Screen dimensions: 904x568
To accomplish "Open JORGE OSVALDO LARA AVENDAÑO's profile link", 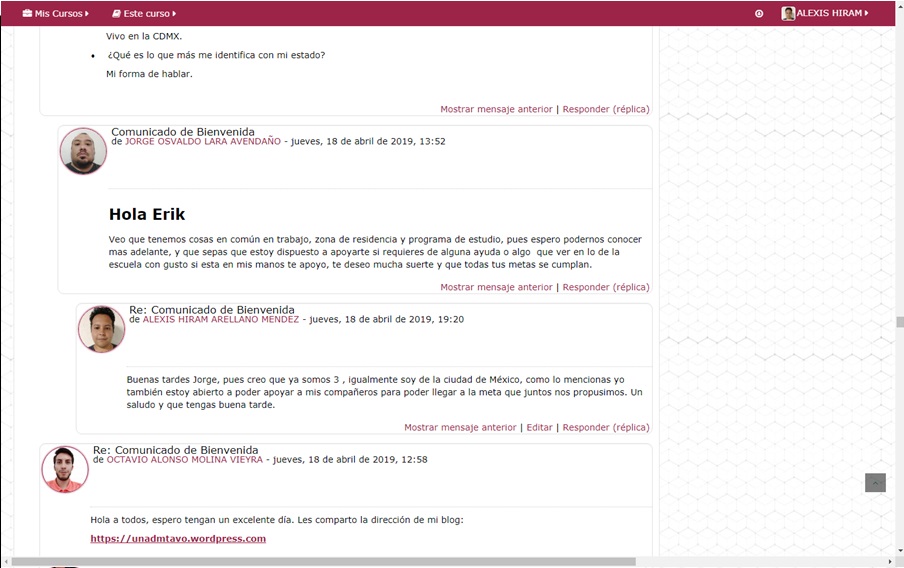I will (203, 141).
